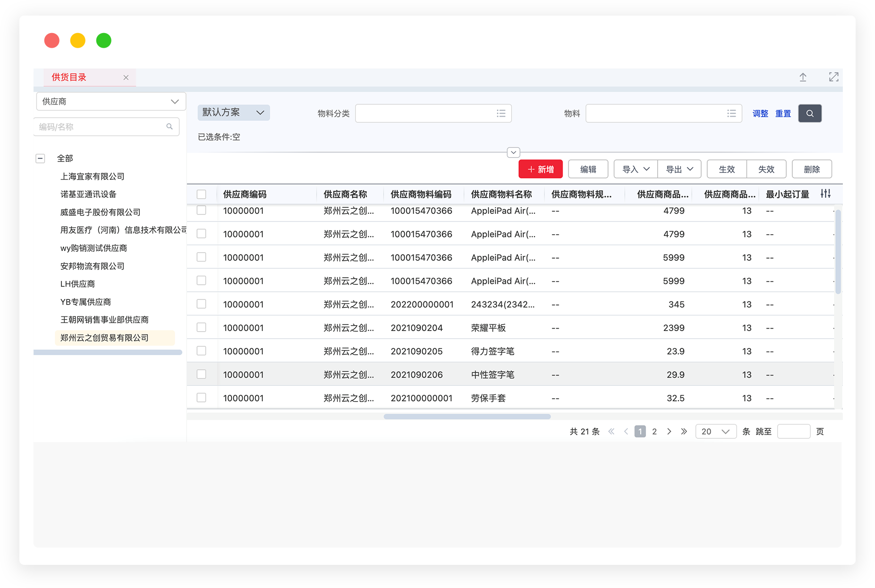
Task: Jump to the last page arrow
Action: pyautogui.click(x=684, y=431)
